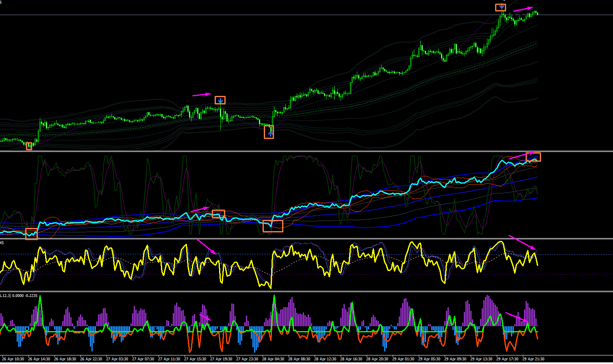
Task: Click the orange rectangle at the top right of the cyan line panel
Action: (533, 157)
